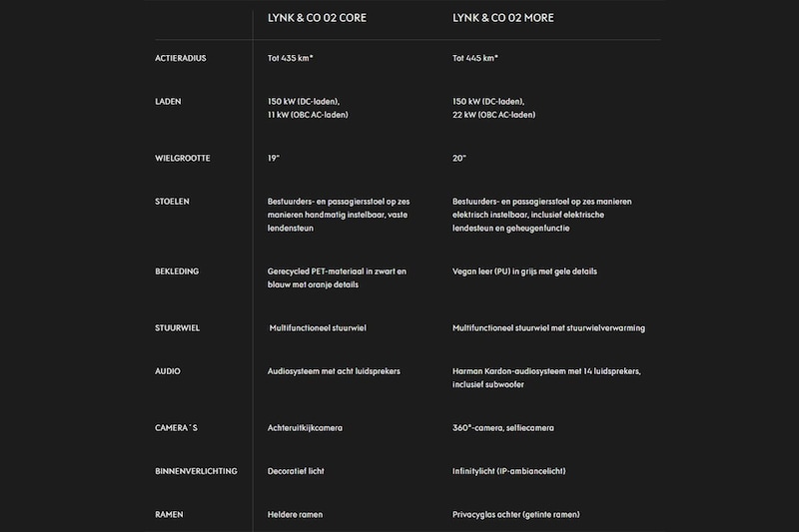
Task: Select the LADEN row label
Action: click(x=168, y=101)
